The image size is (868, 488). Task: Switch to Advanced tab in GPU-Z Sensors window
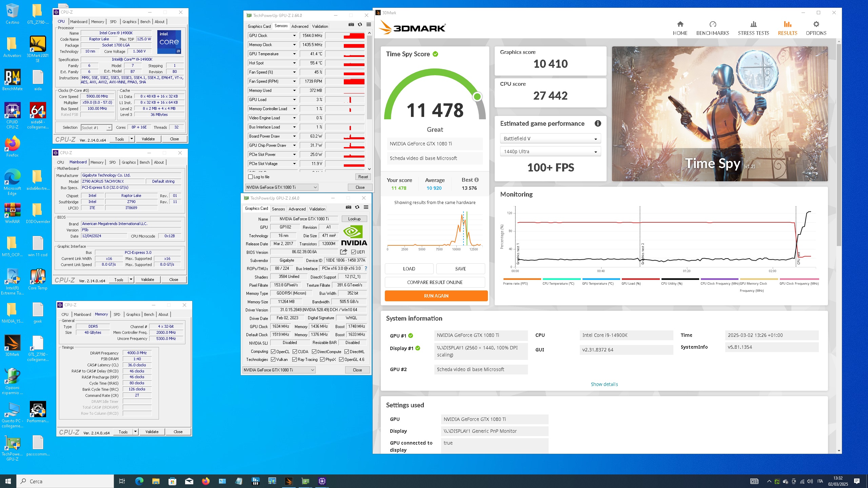tap(300, 26)
